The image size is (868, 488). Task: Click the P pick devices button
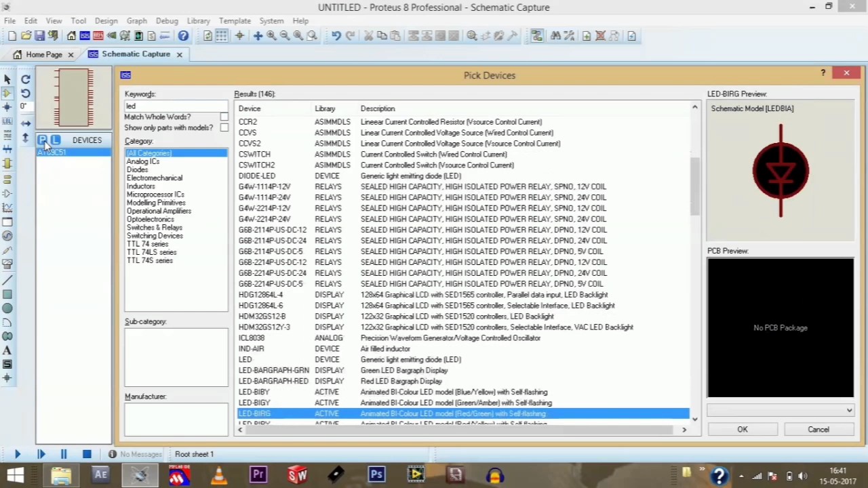coord(43,140)
